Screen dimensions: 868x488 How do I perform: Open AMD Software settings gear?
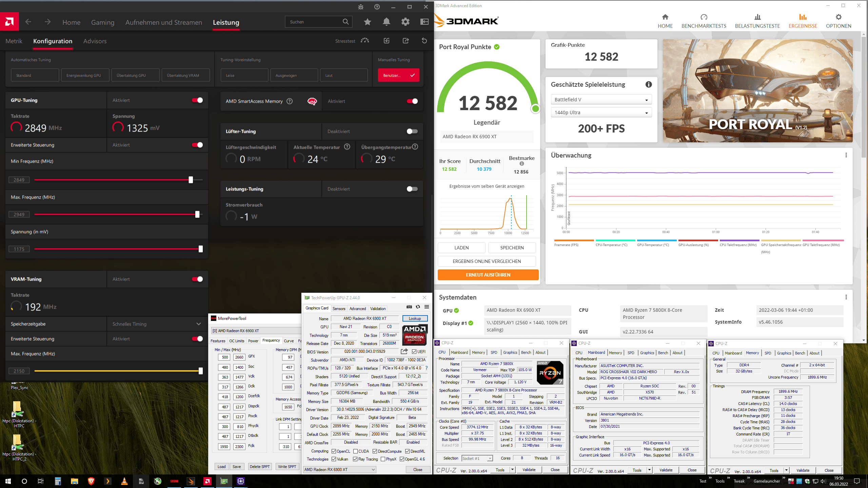click(x=405, y=22)
